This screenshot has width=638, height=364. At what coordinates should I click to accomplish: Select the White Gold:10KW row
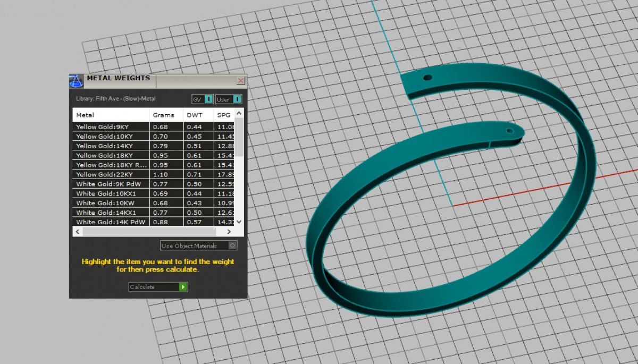[111, 203]
